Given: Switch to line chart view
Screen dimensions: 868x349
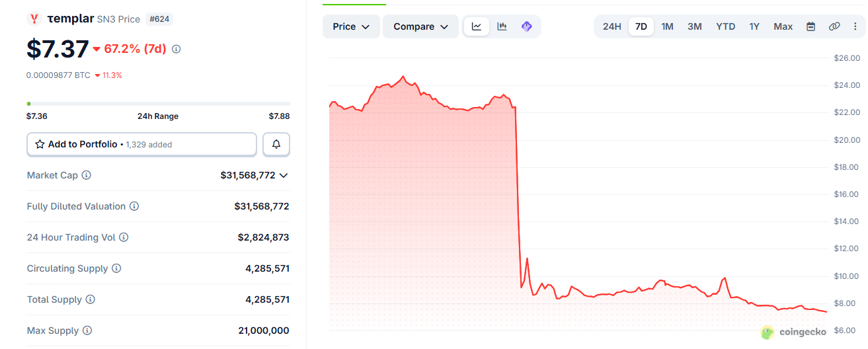Looking at the screenshot, I should click(x=477, y=26).
